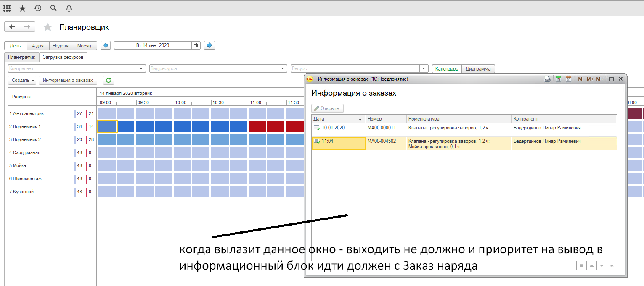Image resolution: width=644 pixels, height=286 pixels.
Task: Open the history clock icon
Action: tap(38, 8)
